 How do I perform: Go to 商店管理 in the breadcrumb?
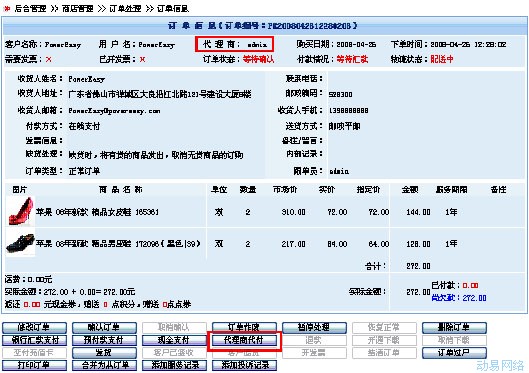(x=78, y=8)
